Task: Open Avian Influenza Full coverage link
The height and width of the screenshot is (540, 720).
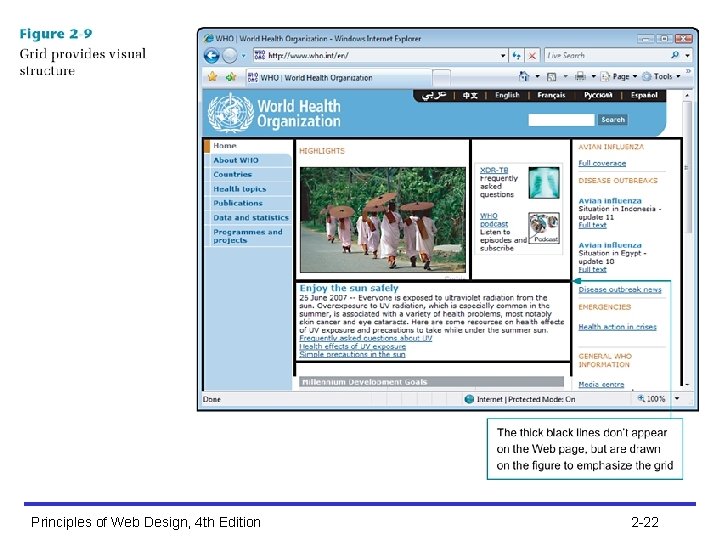Action: (602, 163)
